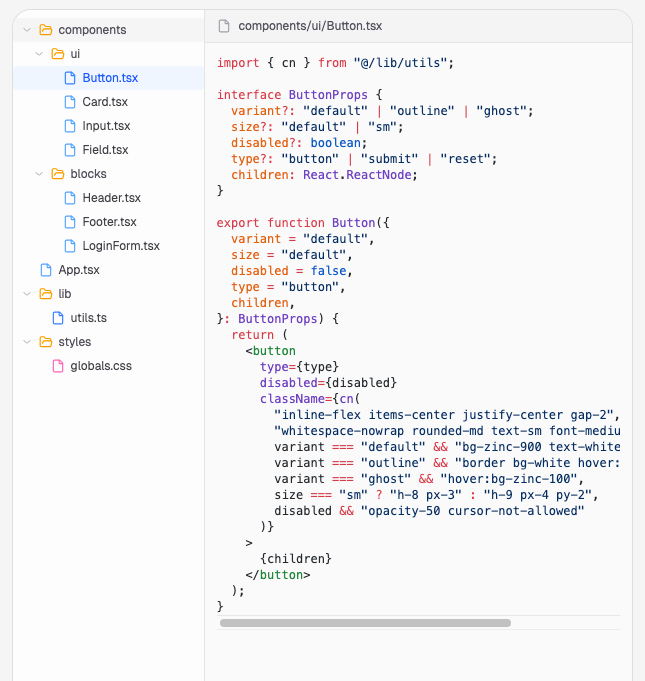645x681 pixels.
Task: Click the pink globals.css file icon
Action: tap(58, 366)
